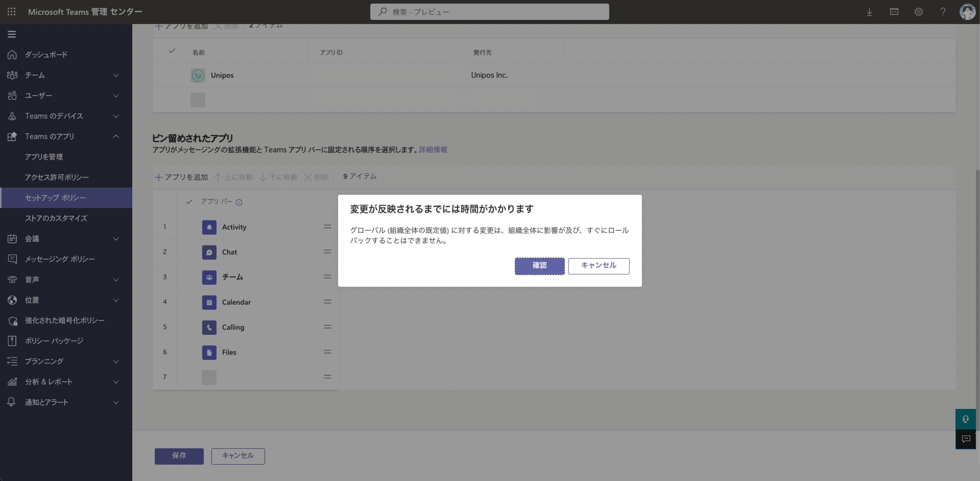The image size is (980, 481).
Task: Click the drag handle for the Chat row
Action: point(328,252)
